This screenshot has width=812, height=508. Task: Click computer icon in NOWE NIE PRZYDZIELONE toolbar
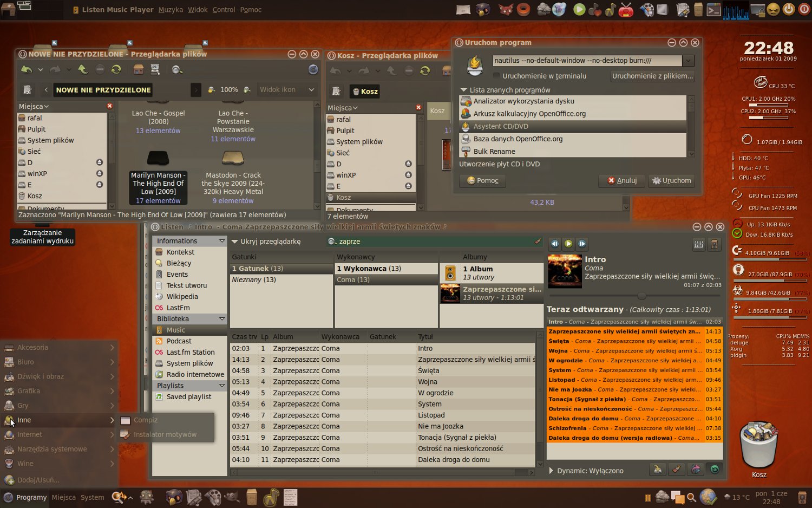(x=155, y=69)
